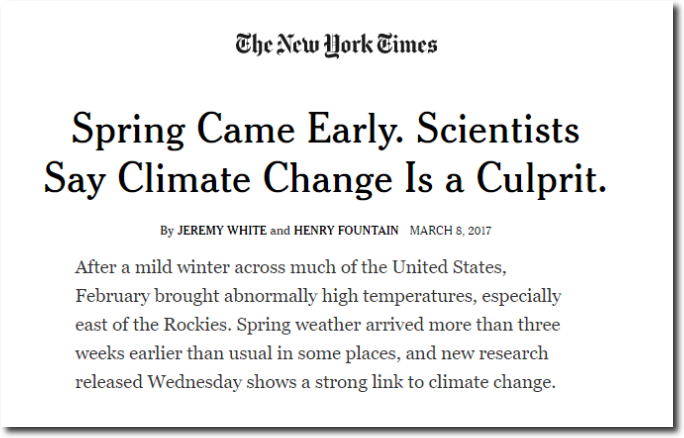The image size is (684, 438).
Task: Click the word 'By' in the byline
Action: click(167, 230)
